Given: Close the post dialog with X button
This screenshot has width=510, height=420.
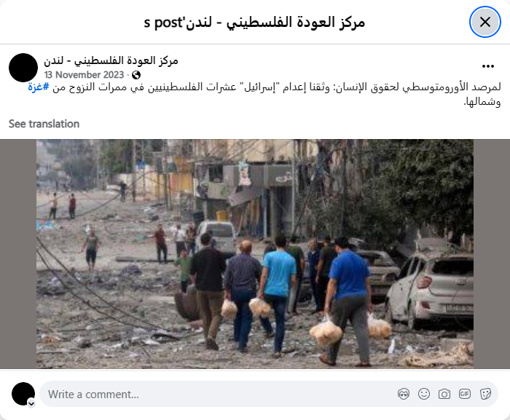Looking at the screenshot, I should (484, 22).
